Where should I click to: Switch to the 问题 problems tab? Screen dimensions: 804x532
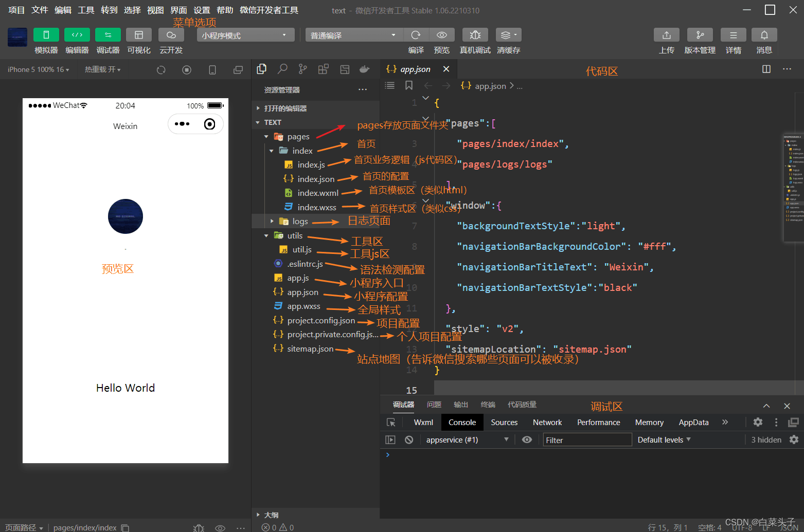pyautogui.click(x=434, y=405)
